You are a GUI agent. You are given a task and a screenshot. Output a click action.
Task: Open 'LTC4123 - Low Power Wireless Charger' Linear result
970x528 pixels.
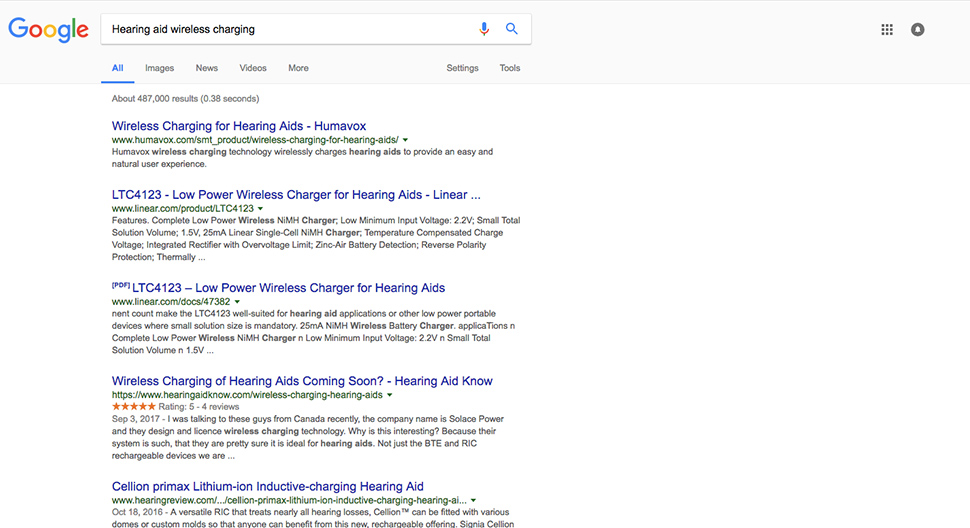tap(296, 195)
